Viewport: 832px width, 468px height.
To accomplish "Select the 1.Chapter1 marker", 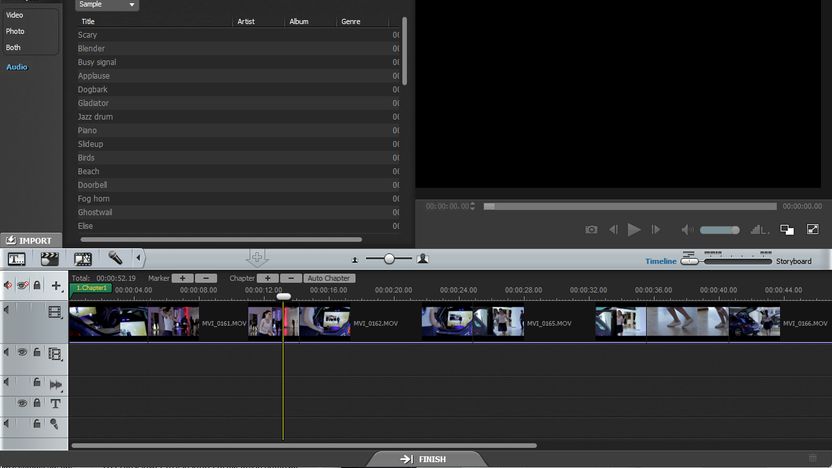I will point(91,288).
